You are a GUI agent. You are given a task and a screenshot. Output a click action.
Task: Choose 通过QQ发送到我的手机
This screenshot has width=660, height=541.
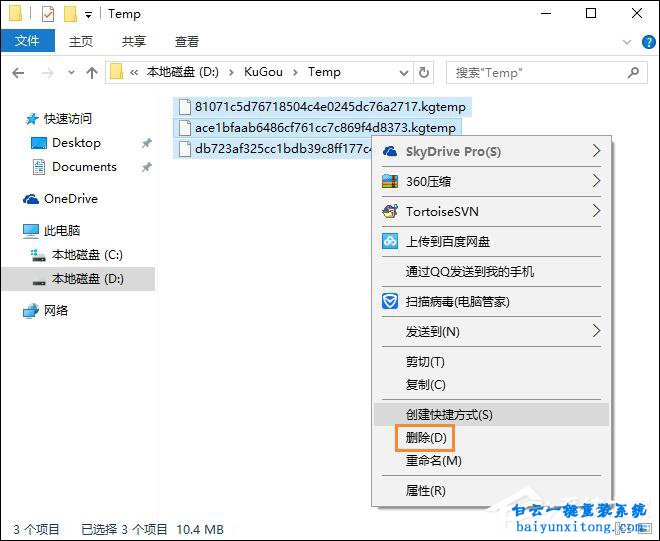tap(491, 272)
